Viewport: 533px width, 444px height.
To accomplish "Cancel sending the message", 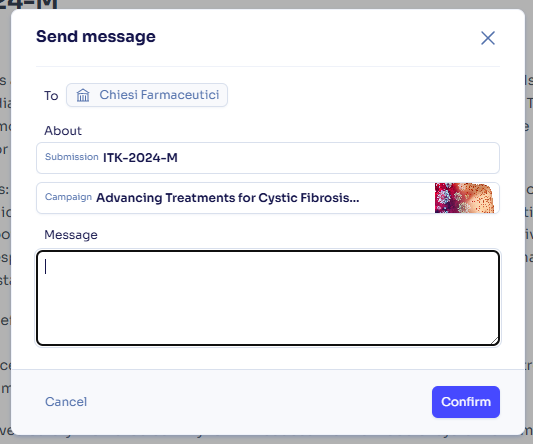I will (x=66, y=402).
